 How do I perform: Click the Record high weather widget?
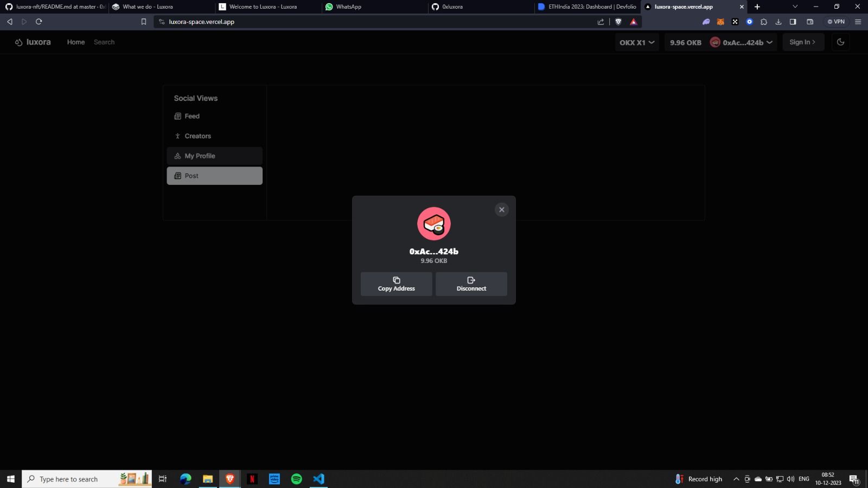click(x=698, y=479)
